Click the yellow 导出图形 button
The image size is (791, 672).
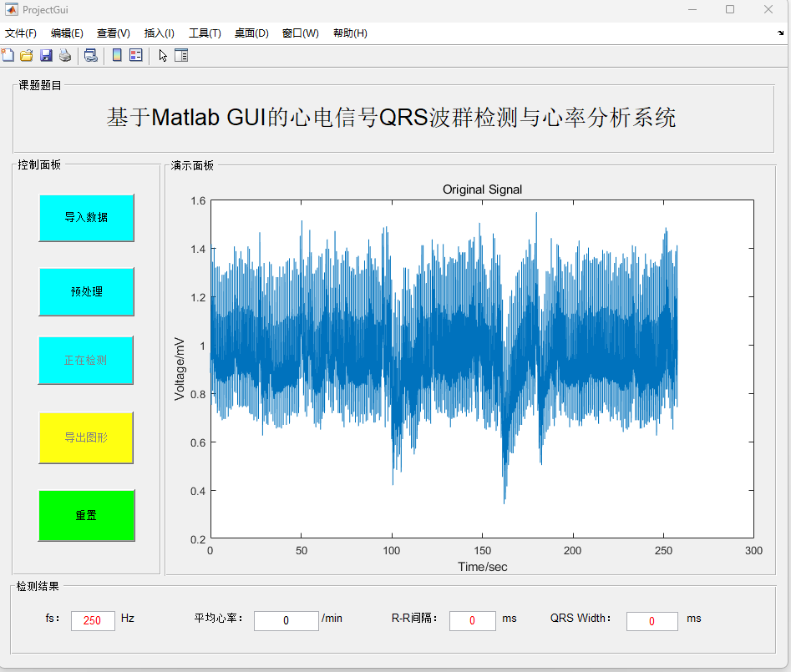[86, 437]
